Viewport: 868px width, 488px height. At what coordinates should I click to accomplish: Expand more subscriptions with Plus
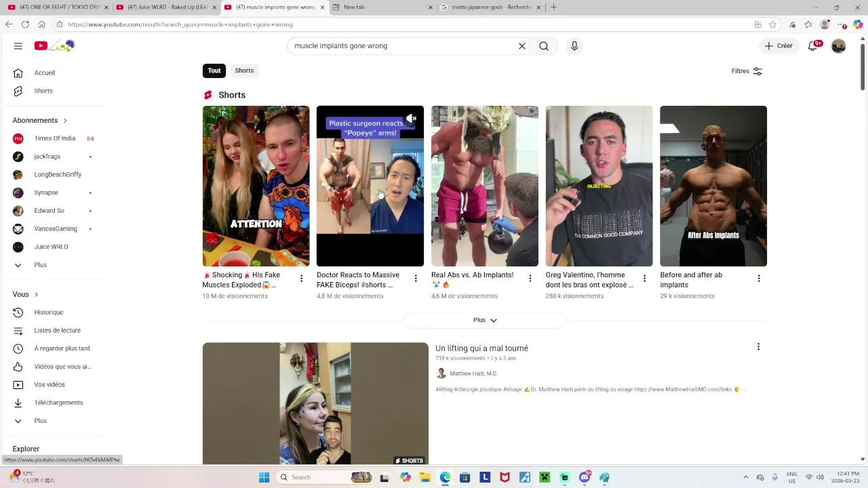[40, 265]
